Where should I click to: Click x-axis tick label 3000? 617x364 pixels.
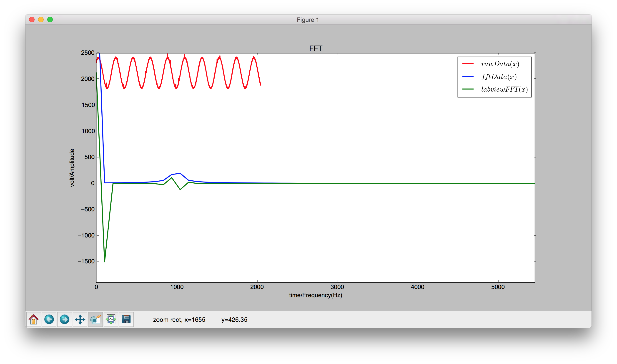[x=337, y=287]
